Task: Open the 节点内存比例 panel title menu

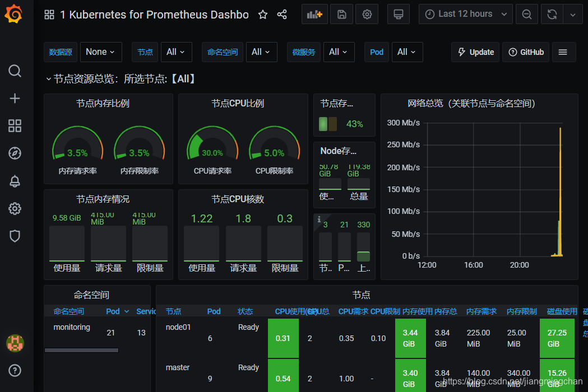Action: pos(103,104)
